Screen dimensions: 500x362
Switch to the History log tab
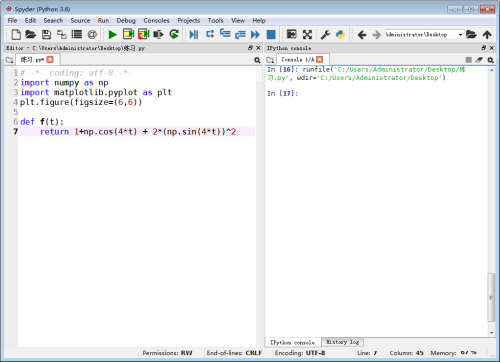pos(342,342)
